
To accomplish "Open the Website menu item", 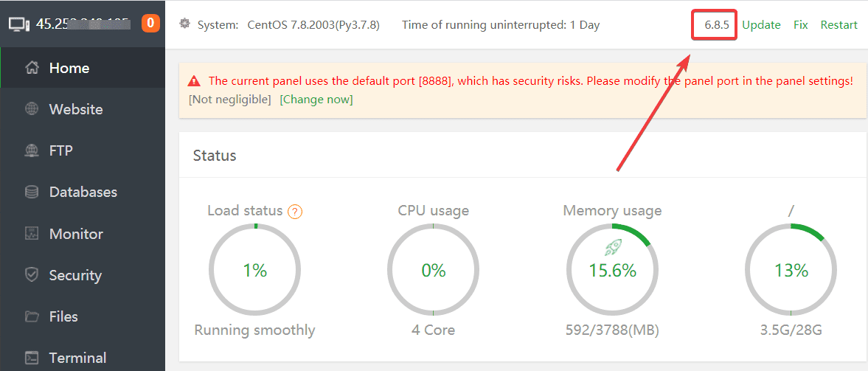I will click(x=76, y=109).
